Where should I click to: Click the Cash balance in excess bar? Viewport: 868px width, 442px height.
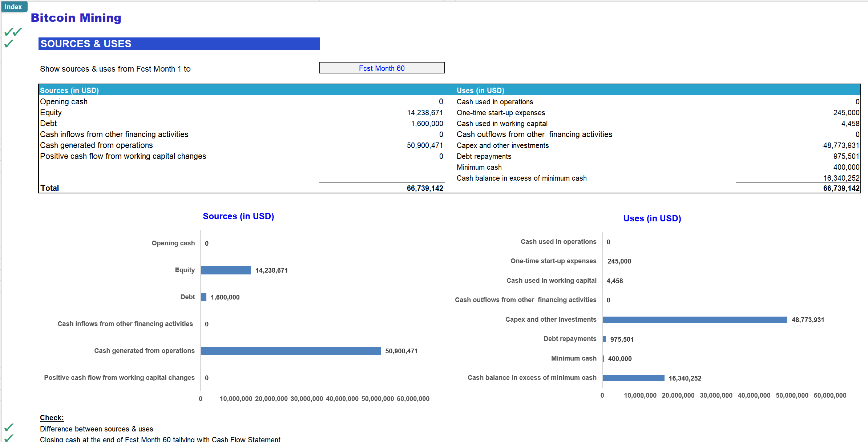pos(633,378)
